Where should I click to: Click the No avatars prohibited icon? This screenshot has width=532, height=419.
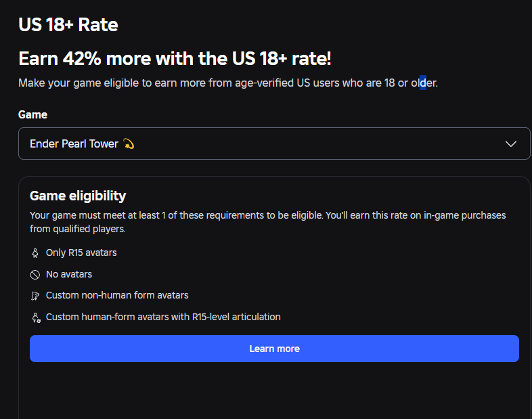pyautogui.click(x=35, y=274)
